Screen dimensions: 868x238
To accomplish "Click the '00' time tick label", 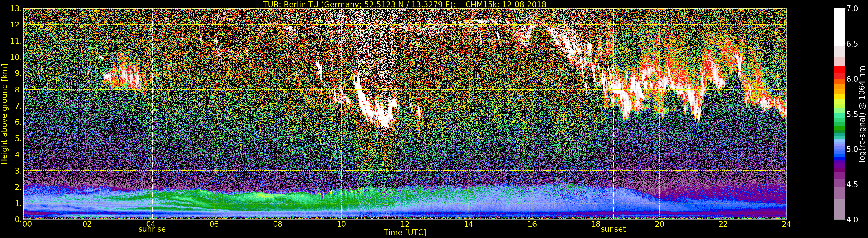I will [x=27, y=224].
